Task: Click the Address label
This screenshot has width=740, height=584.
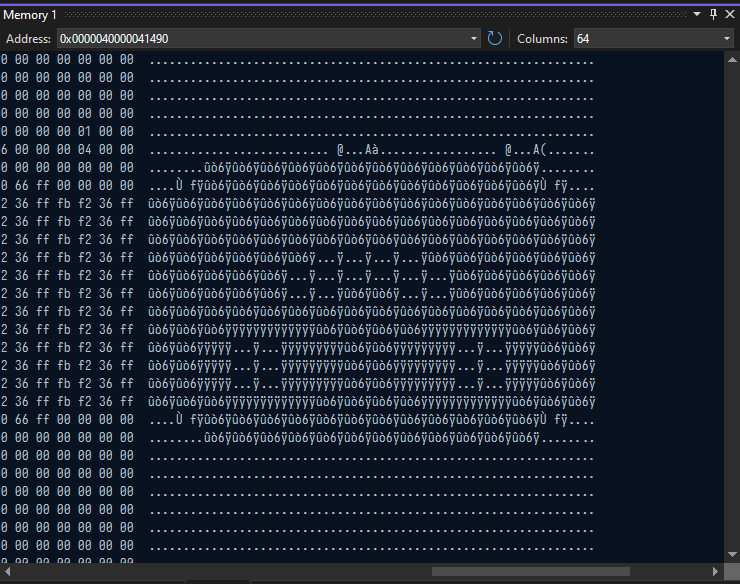Action: click(28, 39)
